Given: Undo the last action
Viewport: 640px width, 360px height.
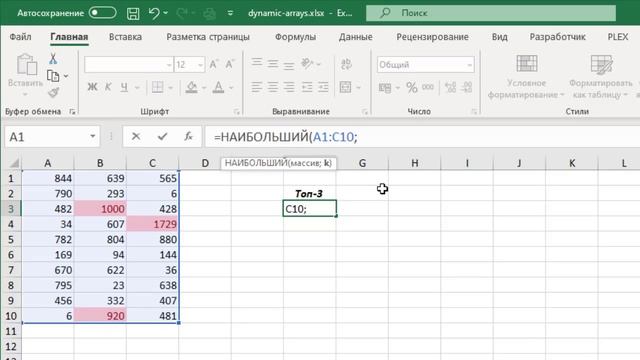Looking at the screenshot, I should click(x=153, y=13).
